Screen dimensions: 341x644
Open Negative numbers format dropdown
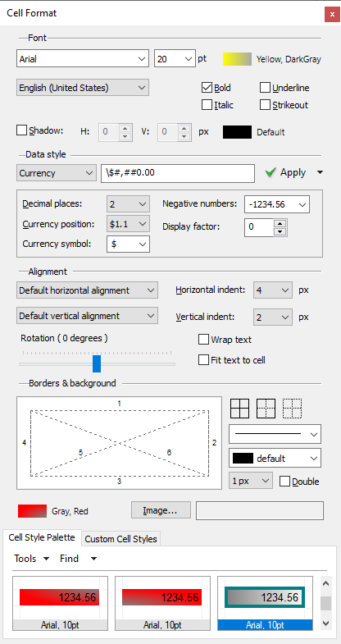point(276,204)
